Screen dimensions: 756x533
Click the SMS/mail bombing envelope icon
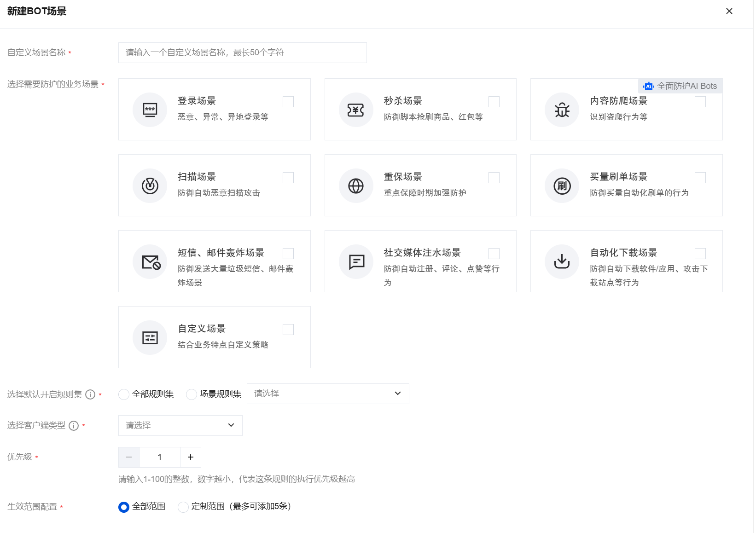(x=150, y=262)
